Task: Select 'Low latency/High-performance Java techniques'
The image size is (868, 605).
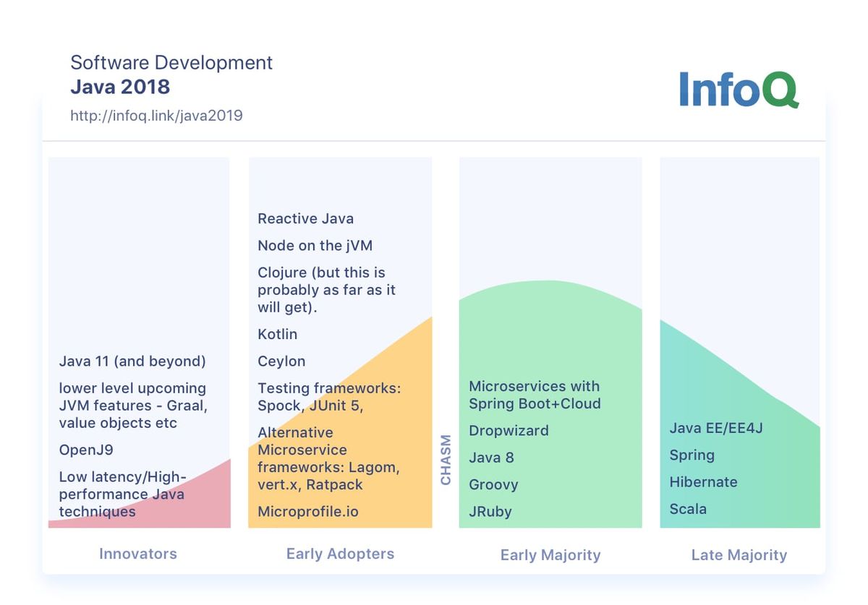Action: point(123,494)
